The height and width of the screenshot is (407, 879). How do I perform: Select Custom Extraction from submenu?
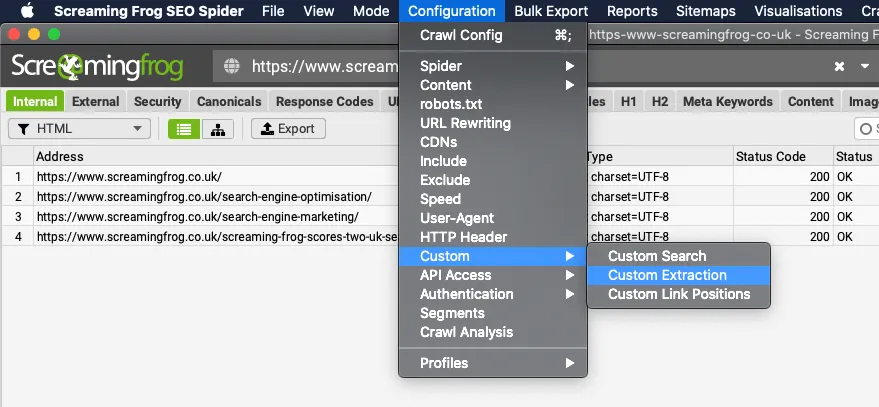(667, 275)
